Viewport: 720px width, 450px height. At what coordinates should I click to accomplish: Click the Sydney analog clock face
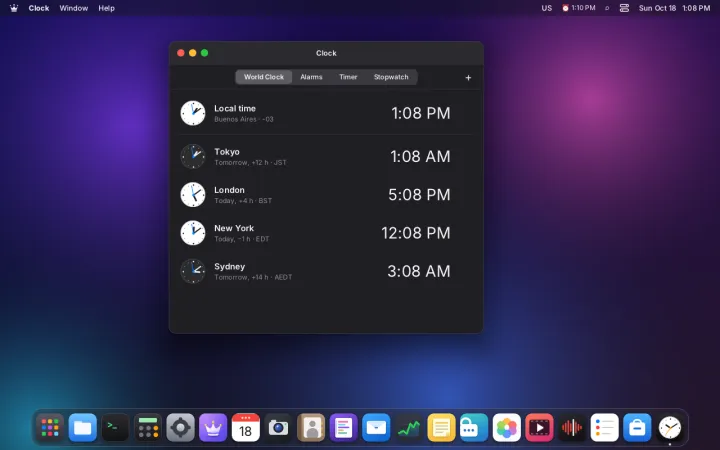tap(193, 271)
